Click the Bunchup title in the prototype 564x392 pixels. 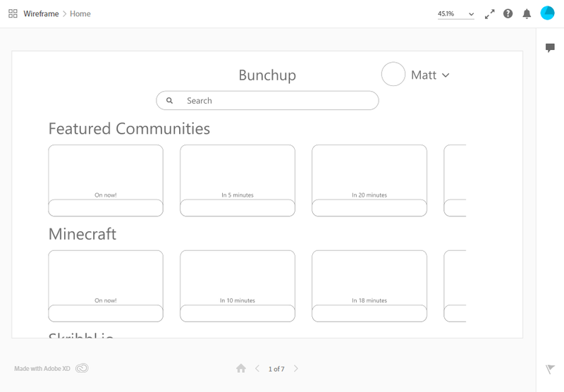(x=267, y=75)
